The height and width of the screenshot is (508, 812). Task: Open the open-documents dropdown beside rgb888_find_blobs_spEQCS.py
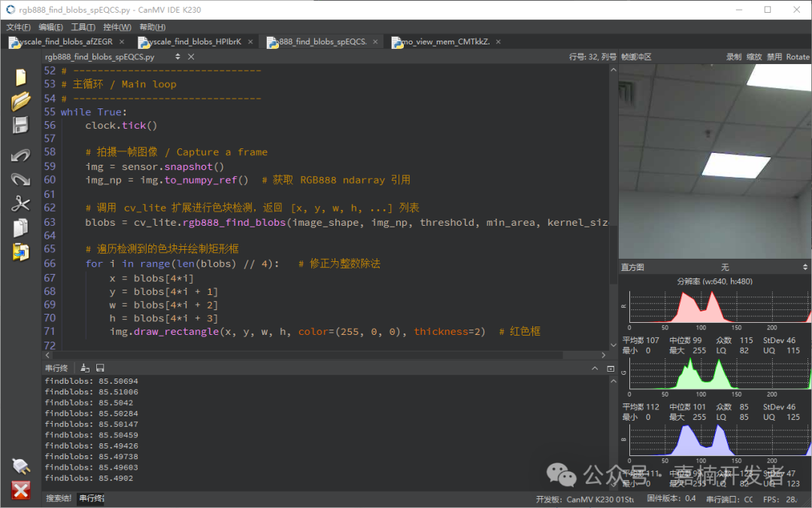178,56
